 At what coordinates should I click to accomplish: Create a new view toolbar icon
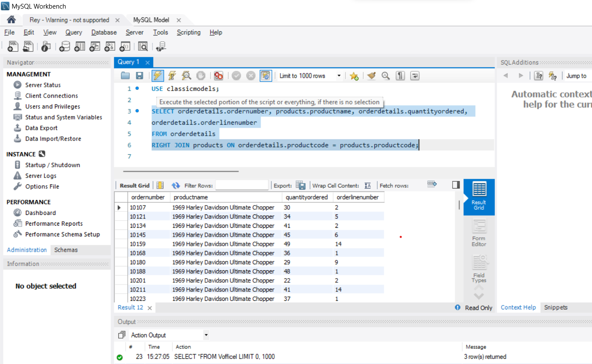tap(95, 46)
